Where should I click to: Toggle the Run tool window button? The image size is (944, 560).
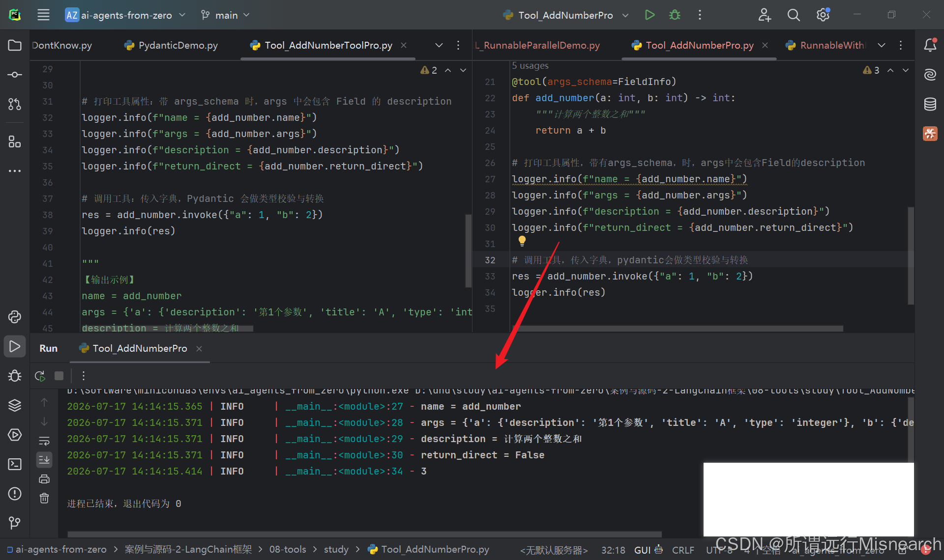pos(15,346)
